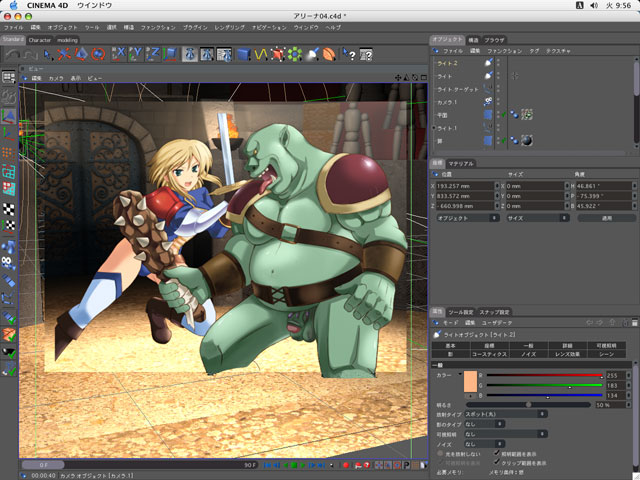This screenshot has height=480, width=640.
Task: Select the ライト.2 object row
Action: [x=447, y=63]
